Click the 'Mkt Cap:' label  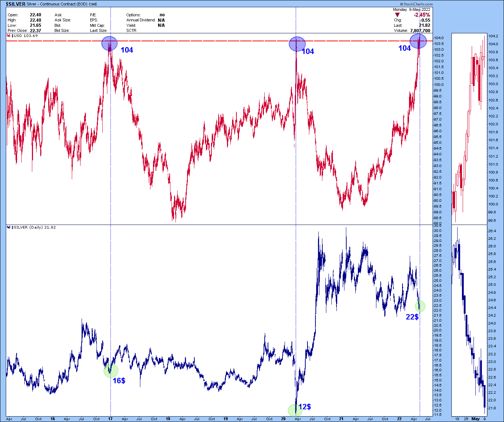point(98,26)
